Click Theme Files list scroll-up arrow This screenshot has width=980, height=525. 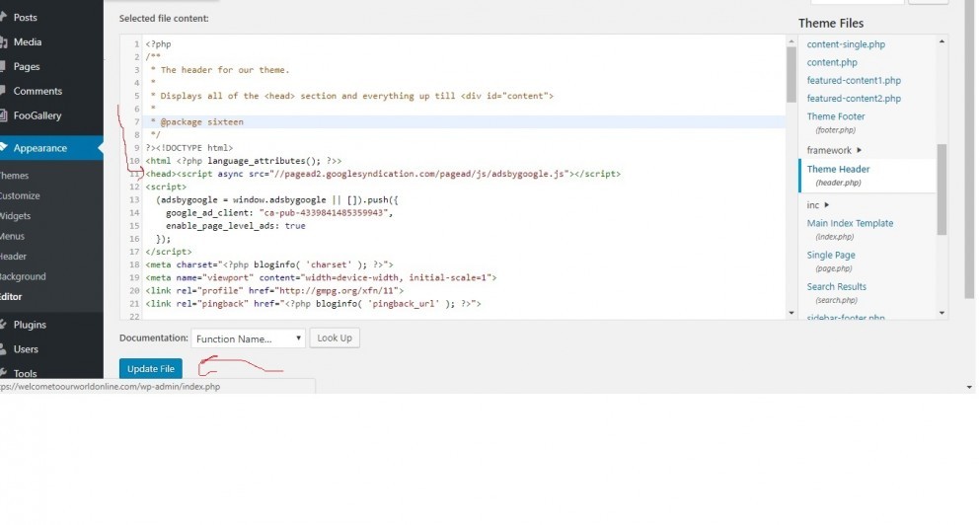pos(942,41)
